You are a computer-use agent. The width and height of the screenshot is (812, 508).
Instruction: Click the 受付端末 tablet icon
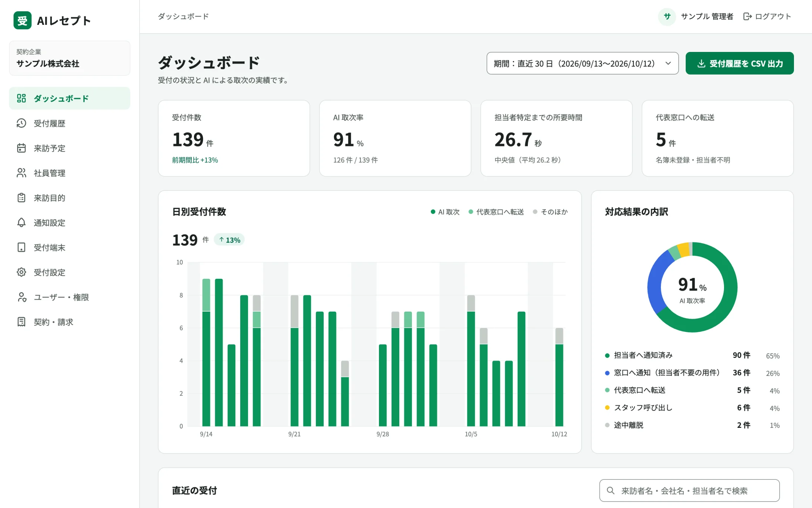[x=21, y=247]
